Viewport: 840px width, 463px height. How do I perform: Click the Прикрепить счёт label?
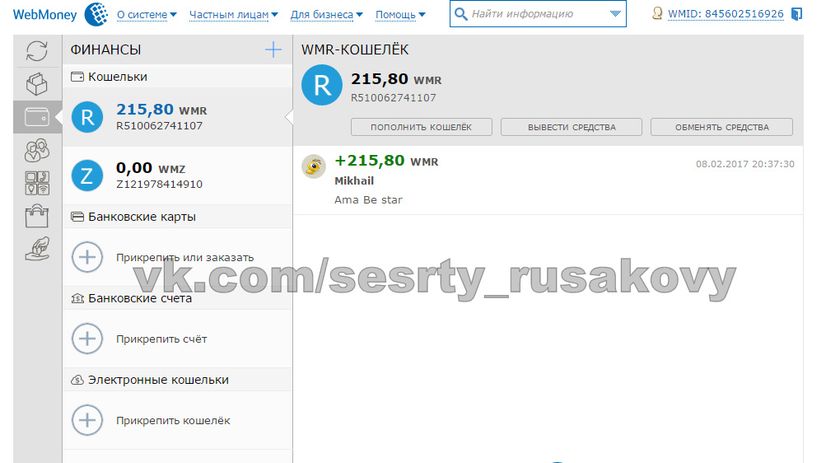pyautogui.click(x=161, y=339)
